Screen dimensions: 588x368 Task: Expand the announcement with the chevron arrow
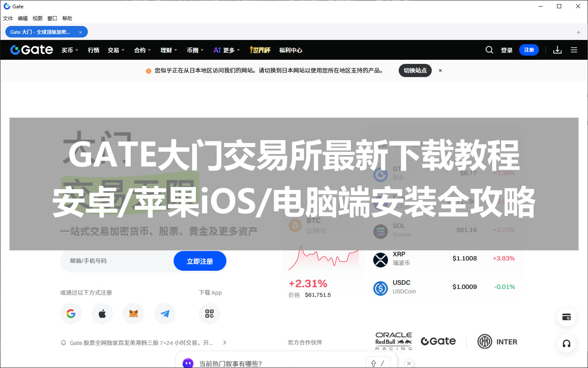[225, 342]
